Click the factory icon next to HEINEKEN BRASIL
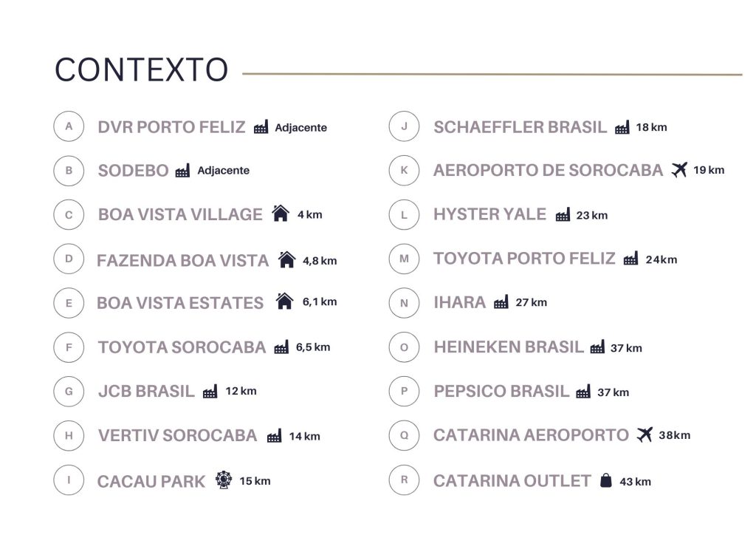 coord(597,347)
